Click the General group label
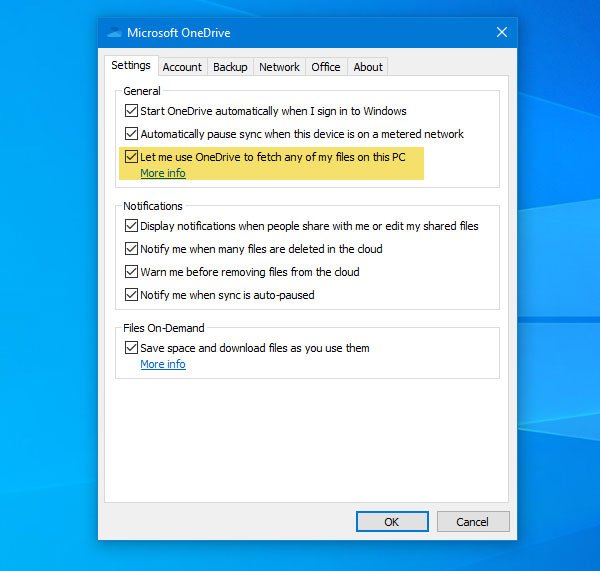Screen dimensions: 600x571 pos(142,91)
